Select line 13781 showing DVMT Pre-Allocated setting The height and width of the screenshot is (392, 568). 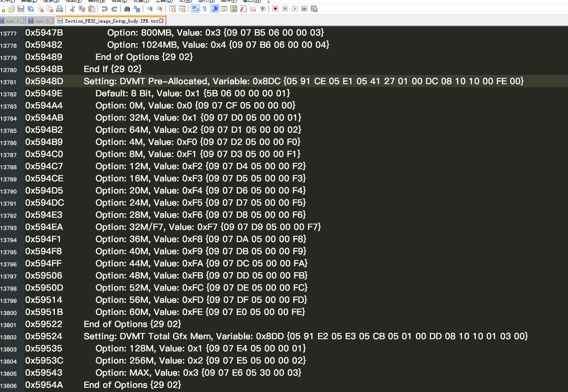coord(251,81)
